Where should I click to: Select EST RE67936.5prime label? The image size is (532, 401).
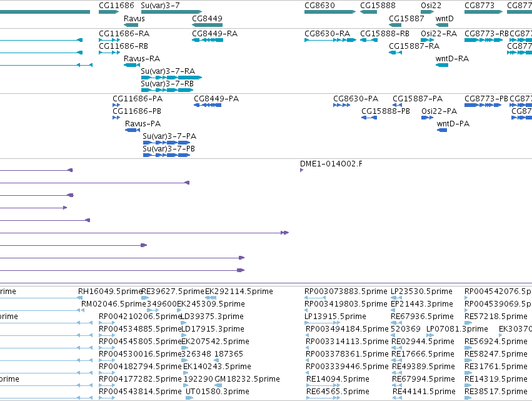click(x=422, y=317)
